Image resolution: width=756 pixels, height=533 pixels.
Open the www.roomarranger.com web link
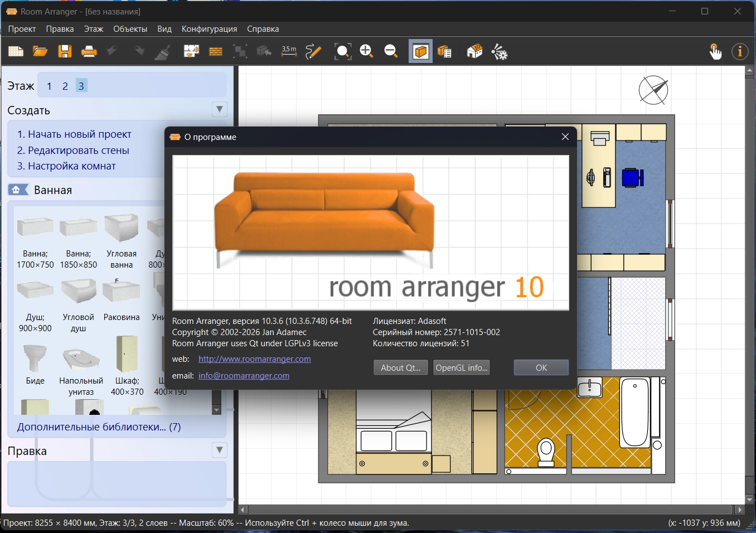254,359
